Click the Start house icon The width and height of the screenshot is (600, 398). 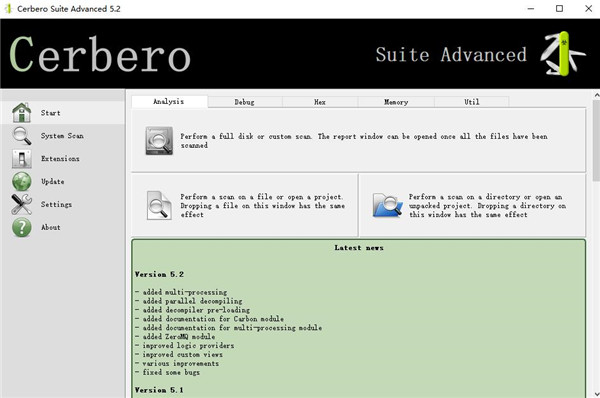click(x=22, y=113)
